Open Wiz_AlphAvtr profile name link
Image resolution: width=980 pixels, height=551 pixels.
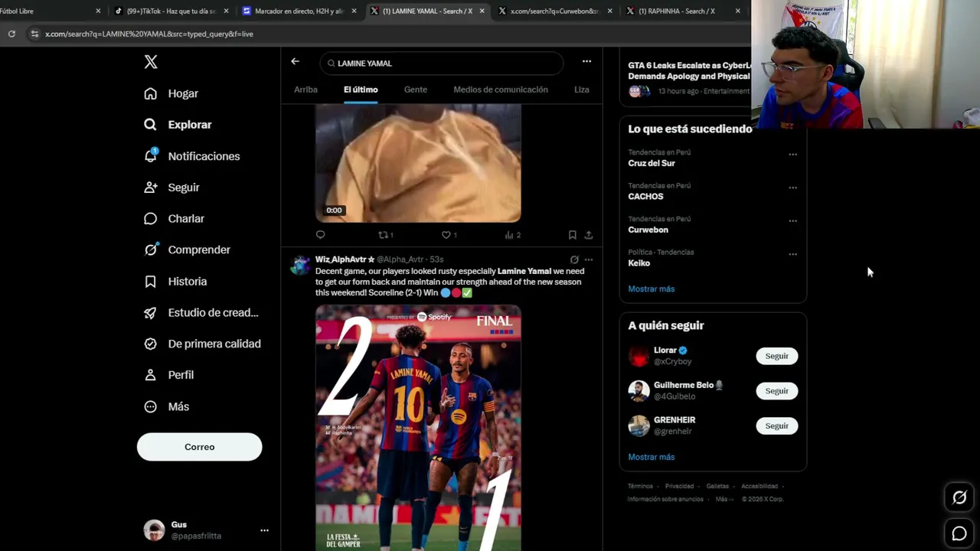[341, 259]
